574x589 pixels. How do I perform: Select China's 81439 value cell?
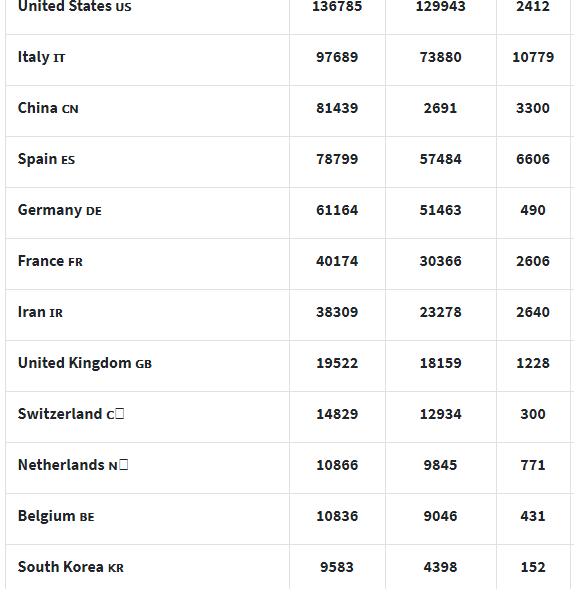[x=337, y=108]
